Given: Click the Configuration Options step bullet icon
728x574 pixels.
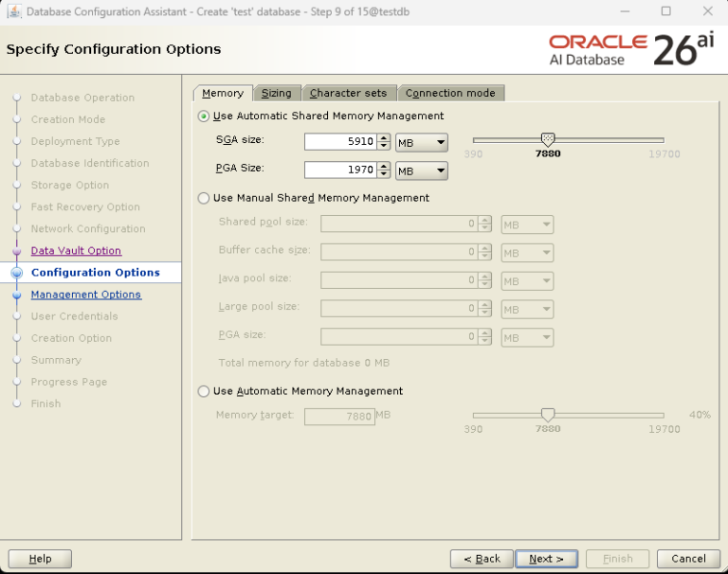Looking at the screenshot, I should [x=17, y=273].
